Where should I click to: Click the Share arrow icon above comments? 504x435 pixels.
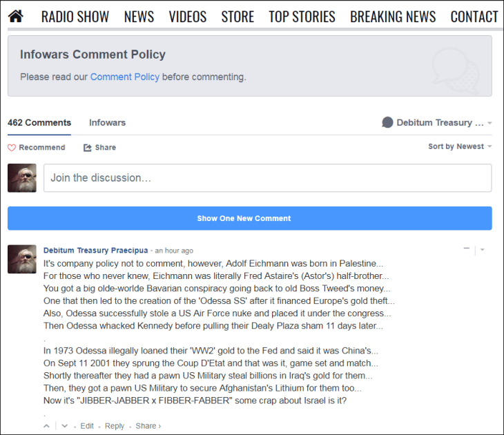tap(88, 148)
